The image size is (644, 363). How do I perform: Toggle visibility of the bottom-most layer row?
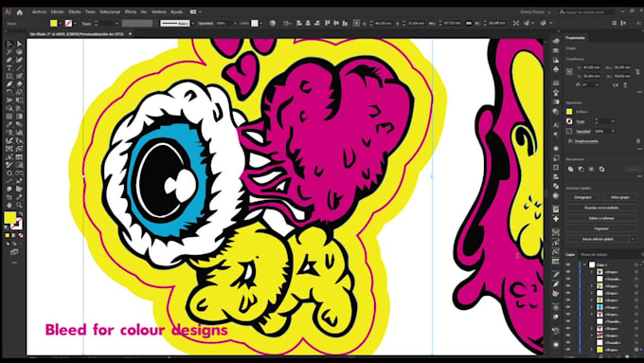click(568, 350)
